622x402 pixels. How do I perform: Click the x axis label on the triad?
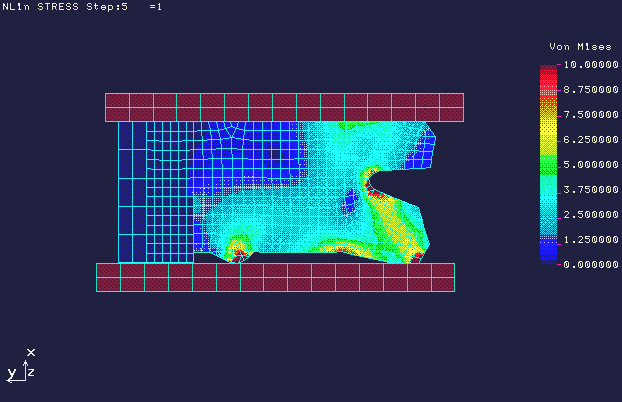(x=31, y=352)
